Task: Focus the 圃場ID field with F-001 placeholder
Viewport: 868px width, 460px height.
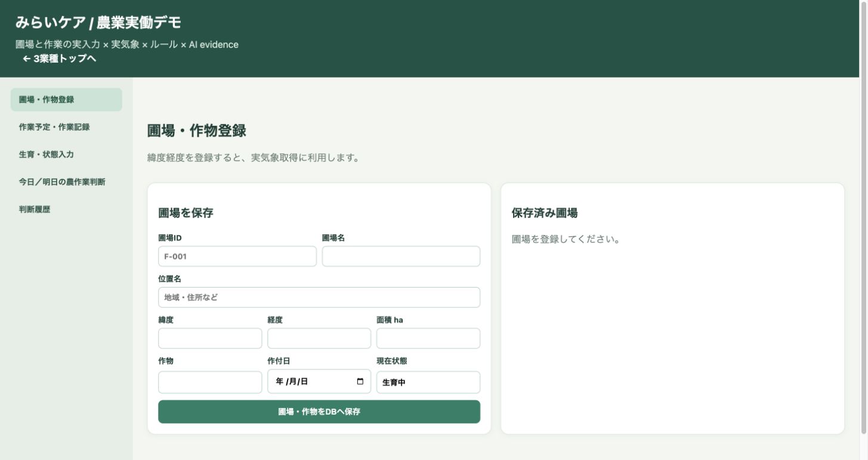Action: tap(237, 257)
